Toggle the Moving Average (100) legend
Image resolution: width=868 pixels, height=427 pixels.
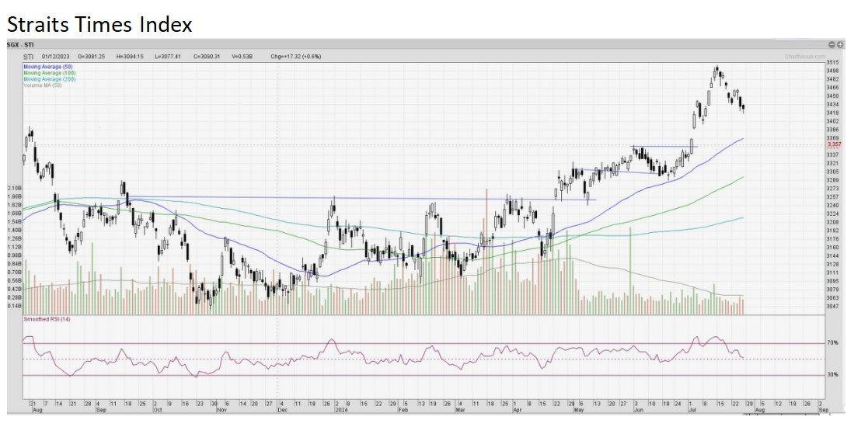click(51, 74)
